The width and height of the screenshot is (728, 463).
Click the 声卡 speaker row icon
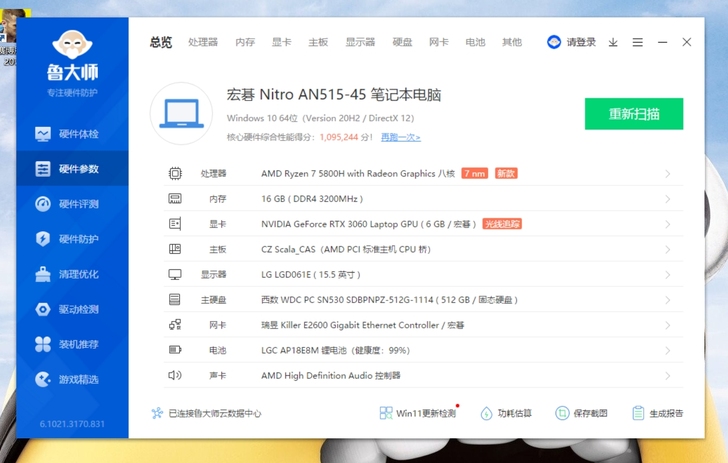(175, 375)
